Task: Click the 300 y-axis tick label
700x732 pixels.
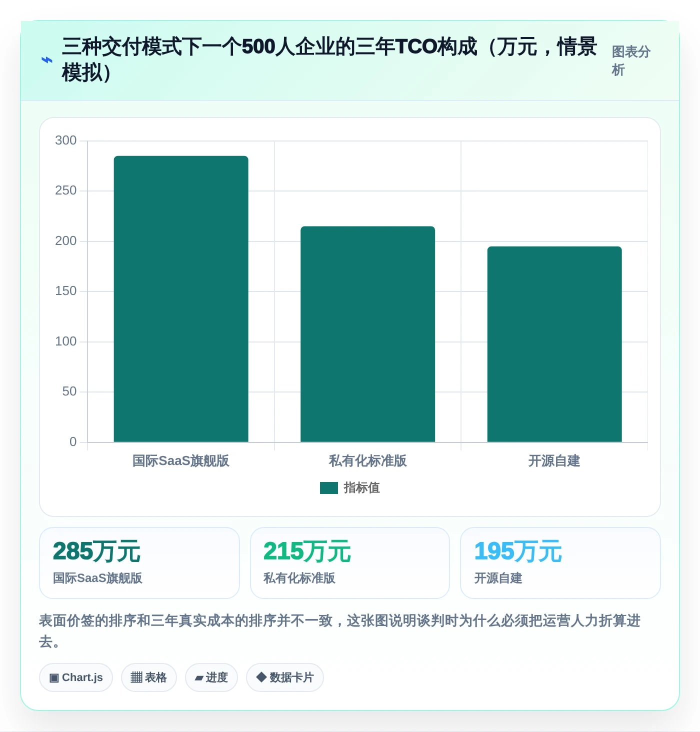Action: [x=66, y=140]
